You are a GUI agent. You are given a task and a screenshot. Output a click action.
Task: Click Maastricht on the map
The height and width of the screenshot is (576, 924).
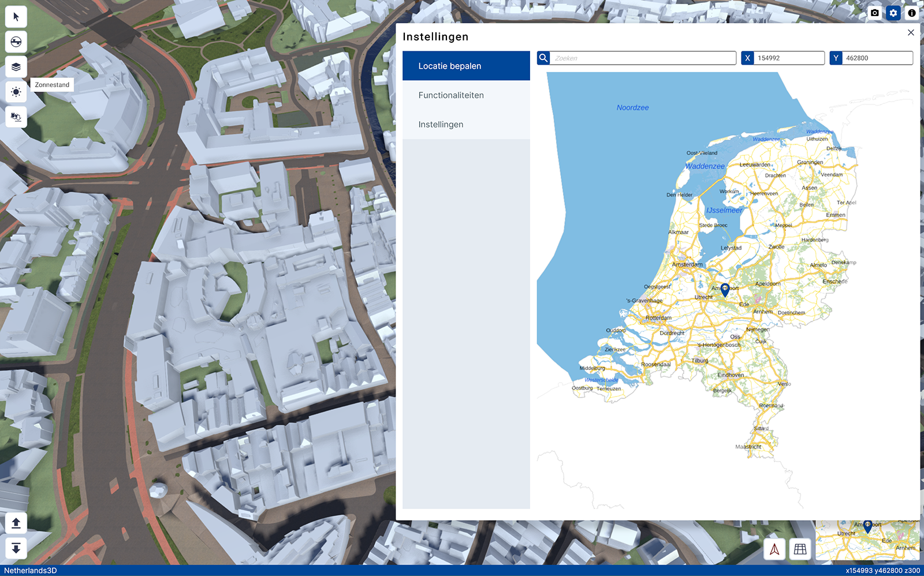pos(748,447)
